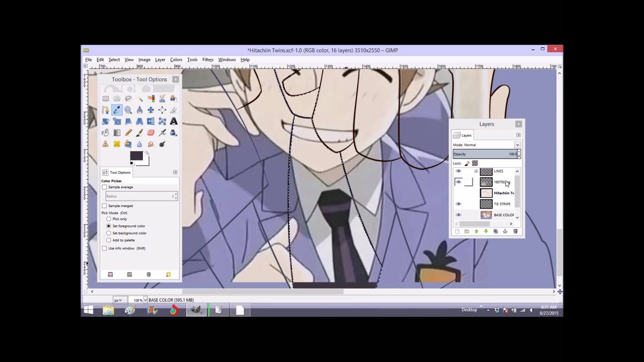Open the File menu

tap(89, 60)
